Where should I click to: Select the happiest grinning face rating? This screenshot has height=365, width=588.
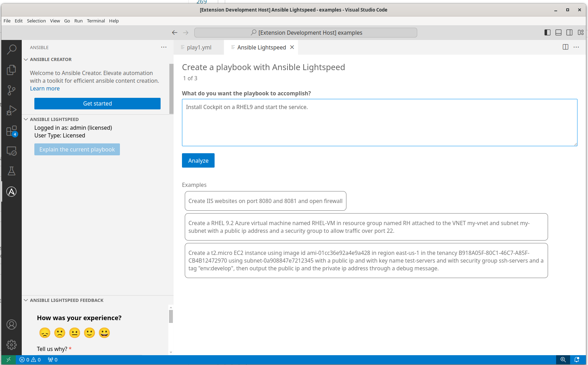pyautogui.click(x=104, y=333)
